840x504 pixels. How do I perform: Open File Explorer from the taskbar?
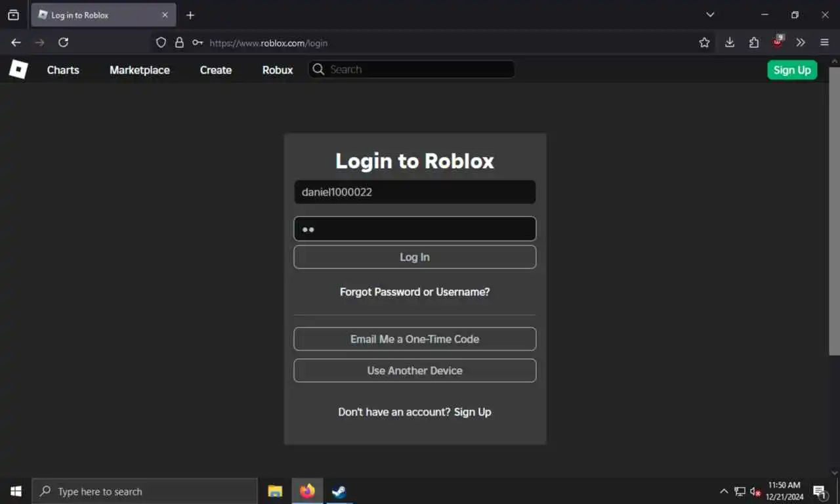275,491
